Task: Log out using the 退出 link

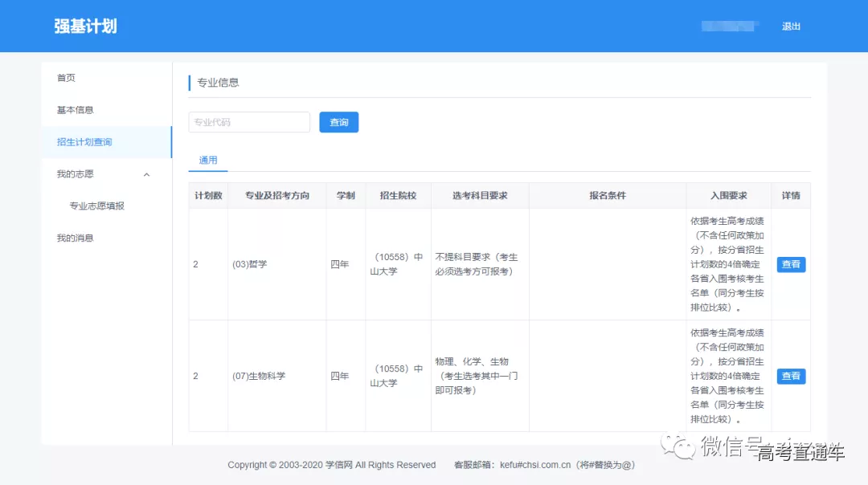Action: [x=791, y=26]
